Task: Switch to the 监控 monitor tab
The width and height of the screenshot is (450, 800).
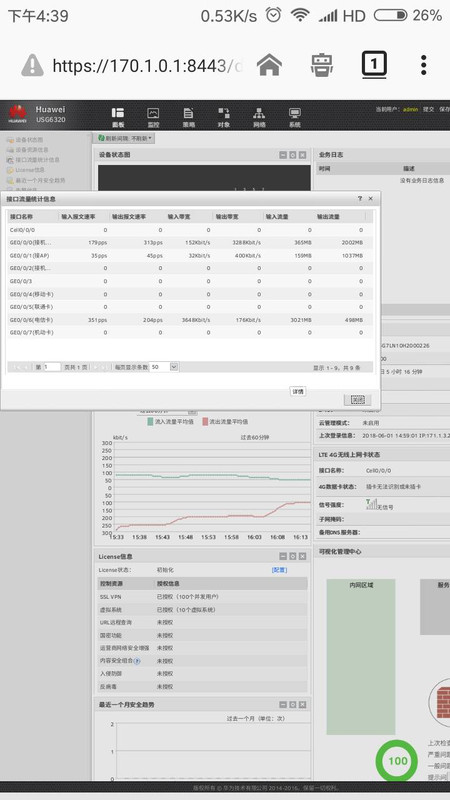Action: 153,117
